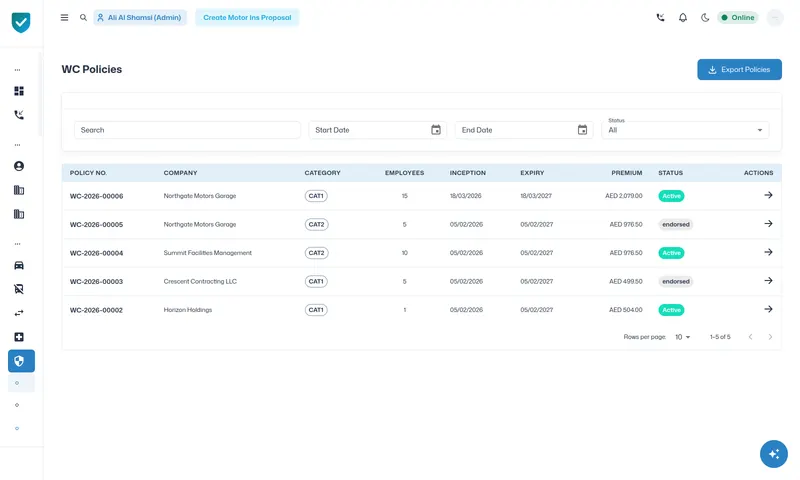
Task: Open the Status All dropdown
Action: [685, 130]
